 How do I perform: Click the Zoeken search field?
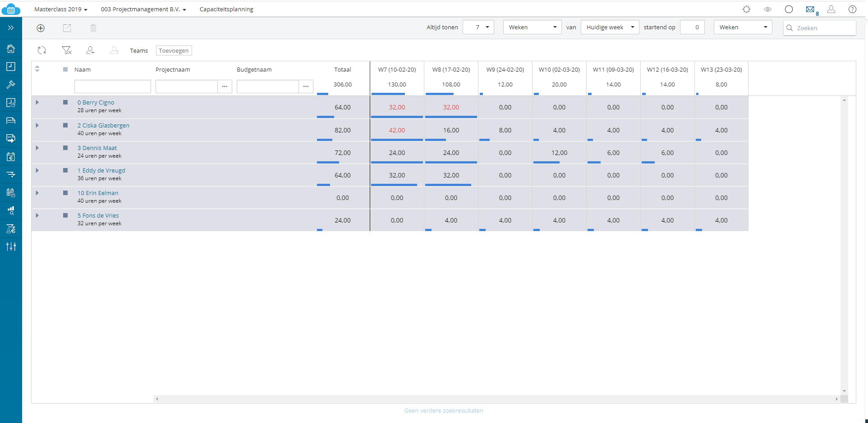[x=820, y=27]
